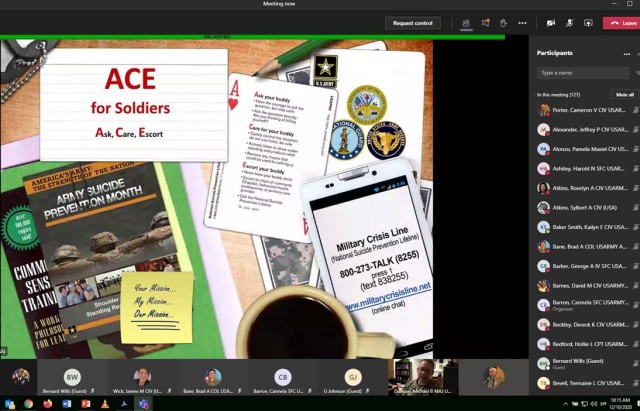Toggle the camera on or off
The image size is (640, 411).
[551, 23]
